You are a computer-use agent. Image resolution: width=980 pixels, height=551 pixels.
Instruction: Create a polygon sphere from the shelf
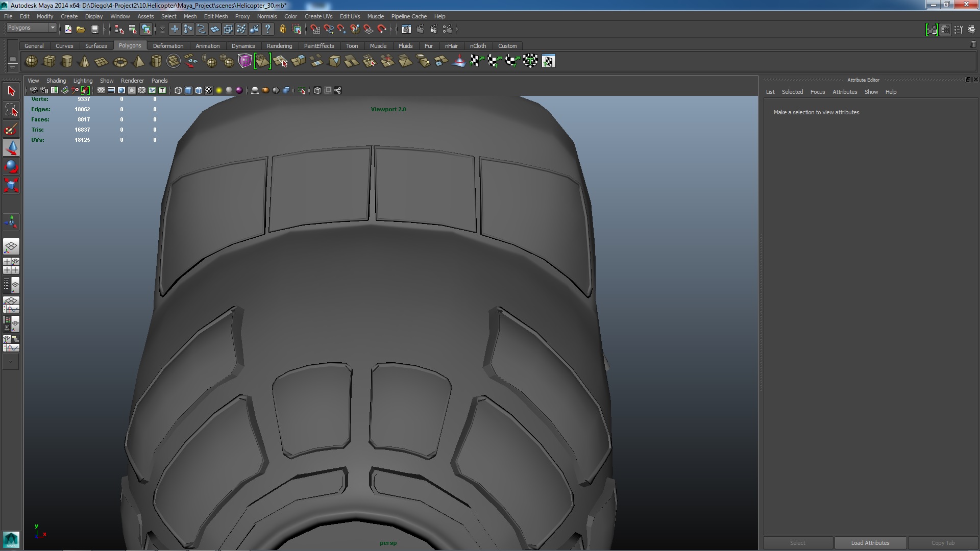pos(31,61)
